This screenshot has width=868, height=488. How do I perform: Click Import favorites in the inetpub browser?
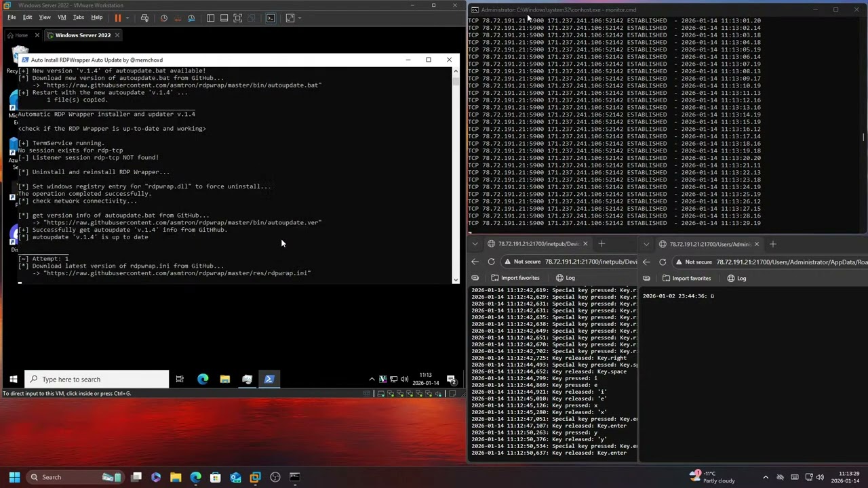pos(515,278)
